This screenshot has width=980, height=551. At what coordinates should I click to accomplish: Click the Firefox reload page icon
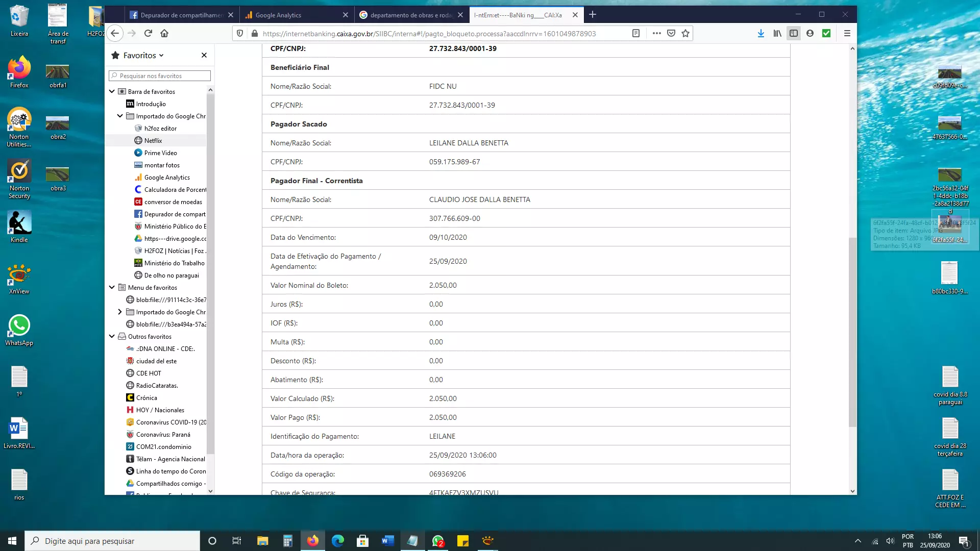pyautogui.click(x=148, y=33)
